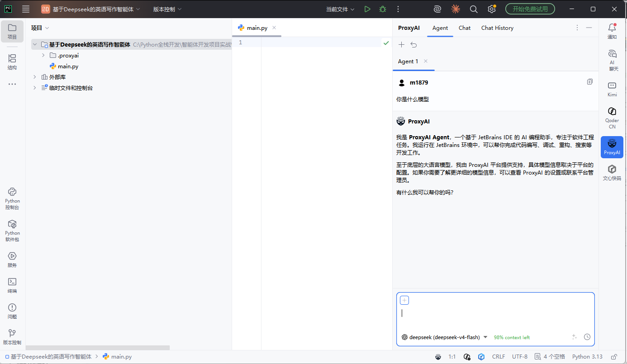Image resolution: width=627 pixels, height=364 pixels.
Task: Click the 1:1 cursor position indicator
Action: (452, 357)
